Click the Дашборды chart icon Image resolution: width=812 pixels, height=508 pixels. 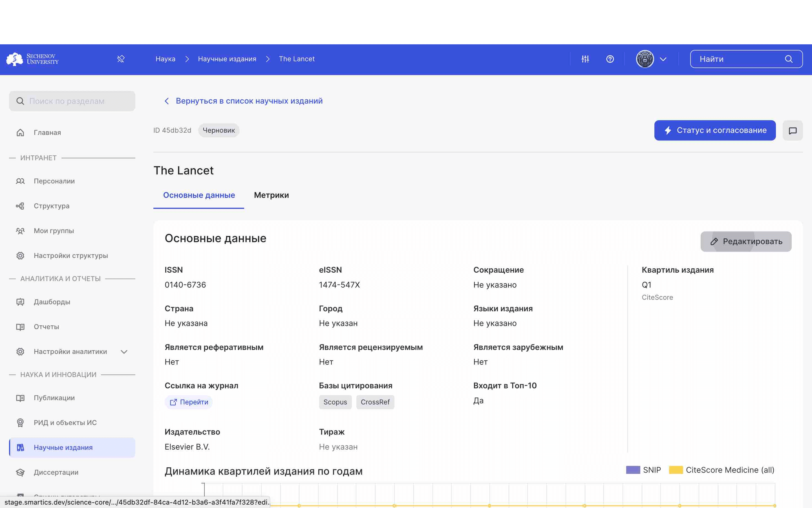click(x=21, y=302)
